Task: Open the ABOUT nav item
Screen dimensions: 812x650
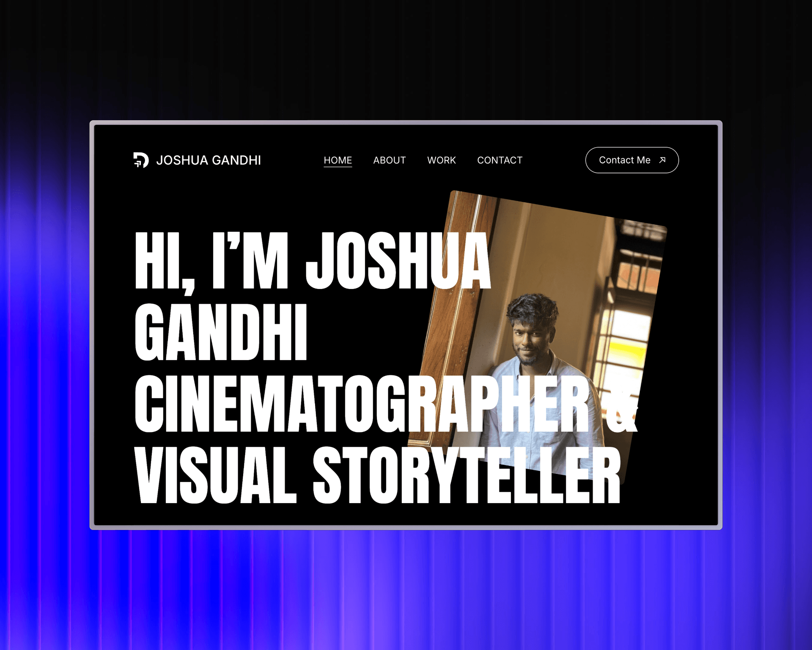Action: (x=389, y=160)
